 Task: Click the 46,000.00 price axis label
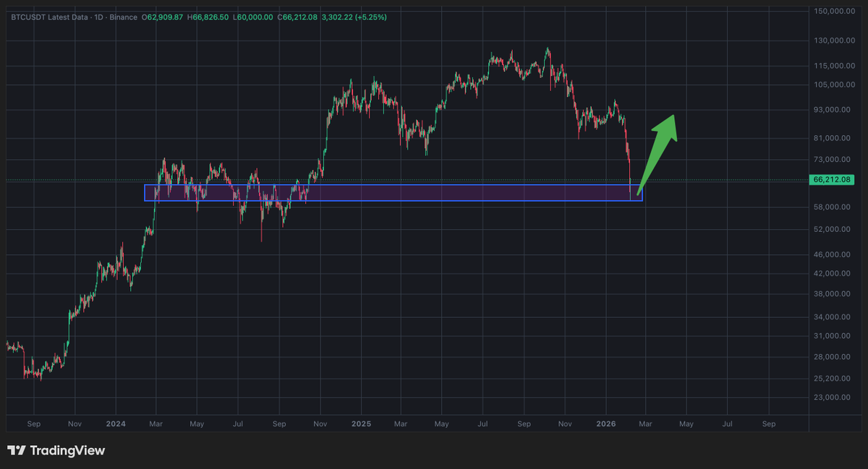(832, 255)
